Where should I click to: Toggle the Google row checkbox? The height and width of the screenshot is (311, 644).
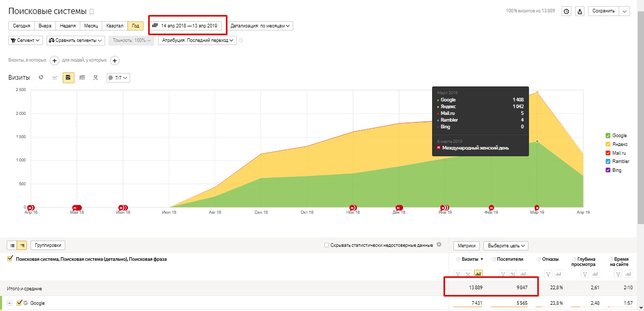[20, 303]
